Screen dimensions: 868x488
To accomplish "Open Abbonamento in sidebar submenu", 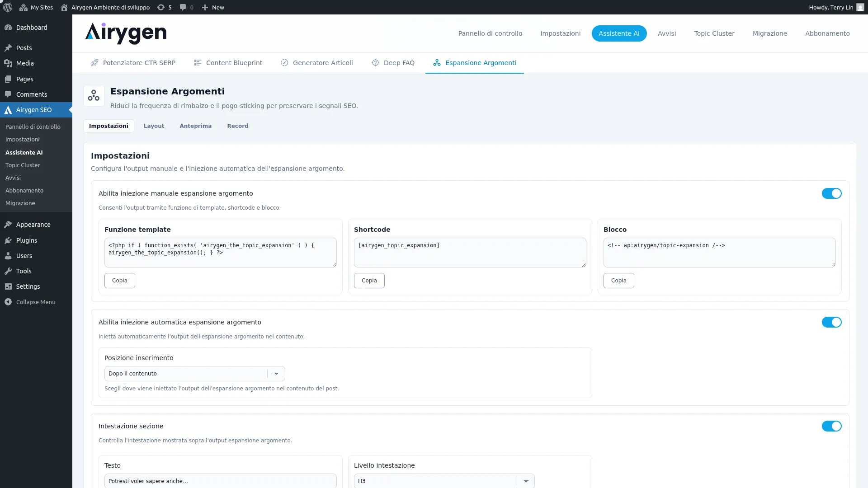I will pos(24,191).
